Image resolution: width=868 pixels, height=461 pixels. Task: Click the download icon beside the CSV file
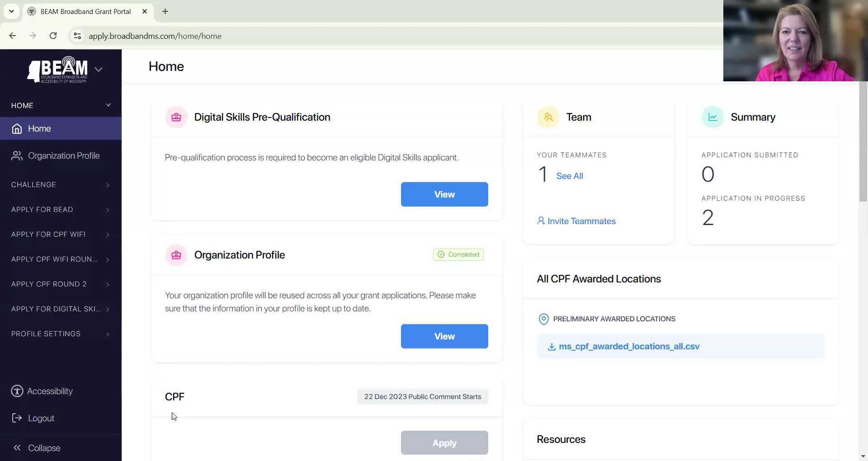[x=552, y=347]
